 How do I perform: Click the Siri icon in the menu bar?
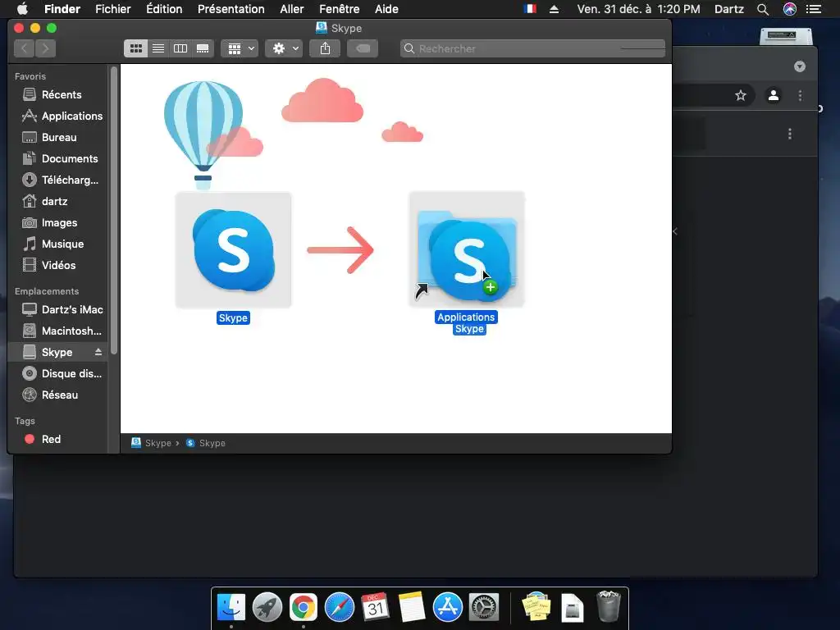[x=790, y=9]
